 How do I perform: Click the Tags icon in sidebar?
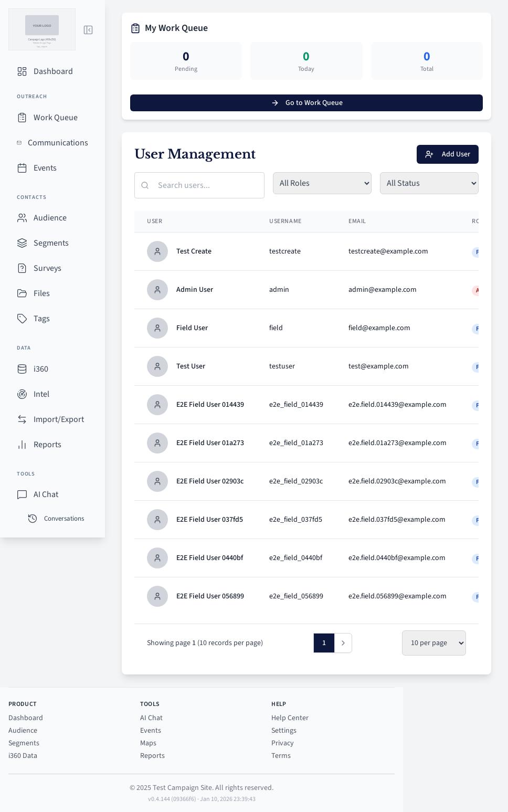[22, 319]
